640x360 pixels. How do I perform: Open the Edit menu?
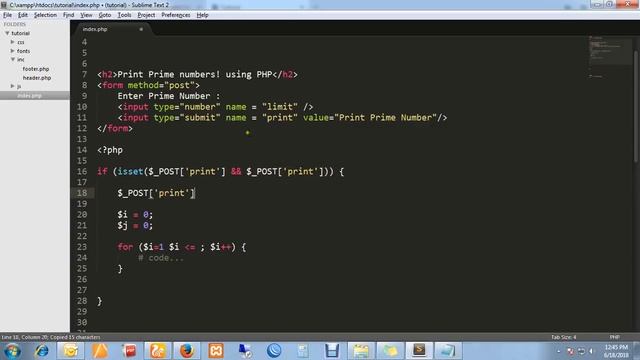23,15
